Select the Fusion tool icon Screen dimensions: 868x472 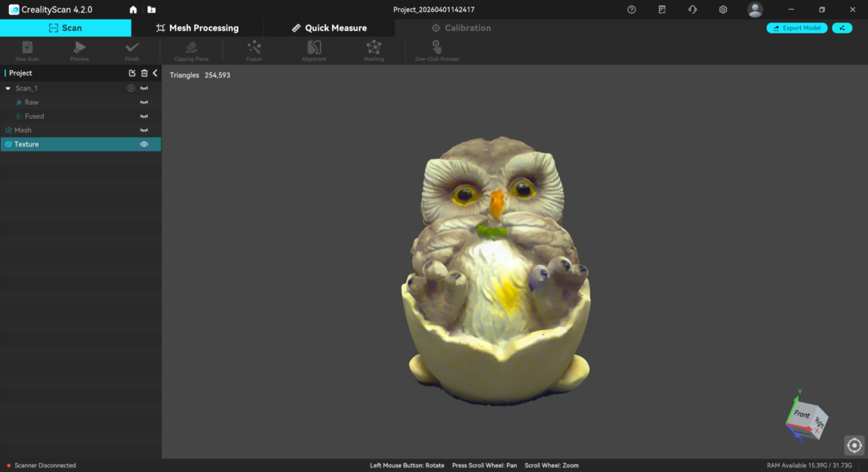click(x=254, y=48)
